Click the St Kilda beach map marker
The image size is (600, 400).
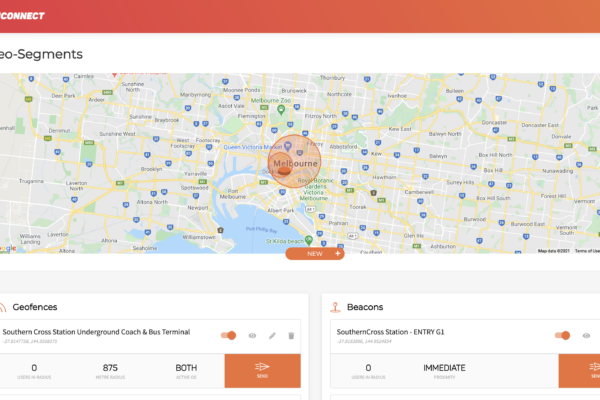pos(308,240)
